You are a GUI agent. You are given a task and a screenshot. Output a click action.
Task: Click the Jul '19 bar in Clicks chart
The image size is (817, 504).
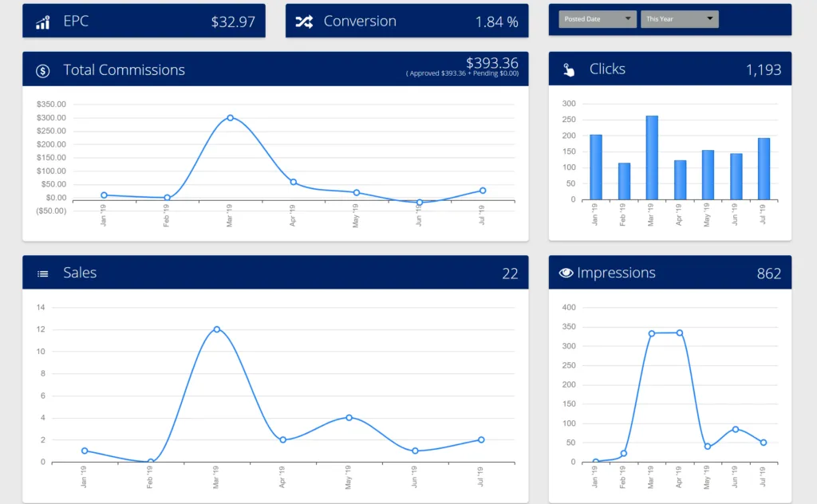764,168
